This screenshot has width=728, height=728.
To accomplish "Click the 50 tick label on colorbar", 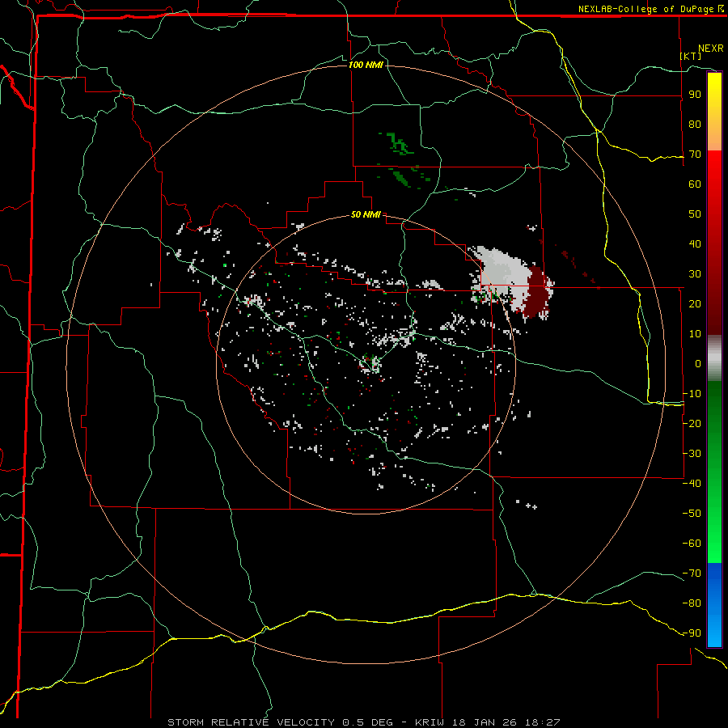I will pyautogui.click(x=695, y=214).
